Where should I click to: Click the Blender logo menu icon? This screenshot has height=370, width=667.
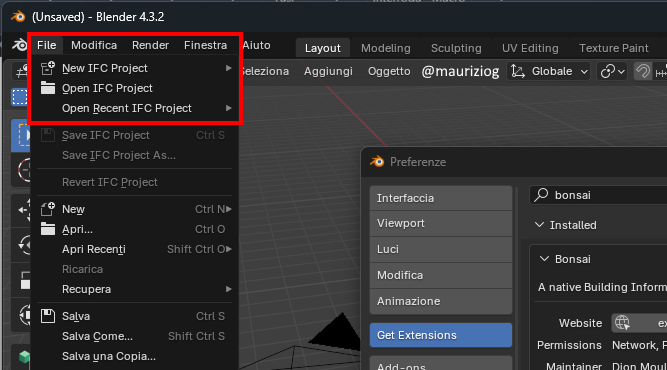(x=19, y=45)
